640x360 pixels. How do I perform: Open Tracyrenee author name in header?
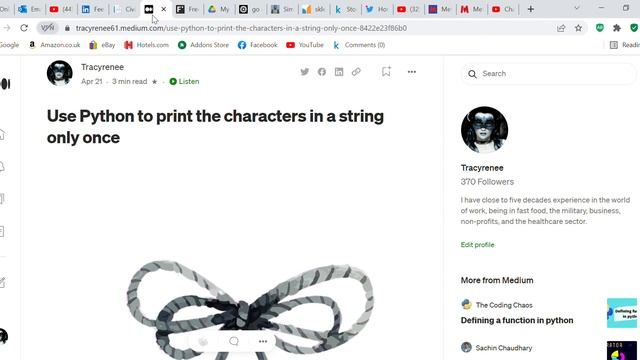coord(102,67)
